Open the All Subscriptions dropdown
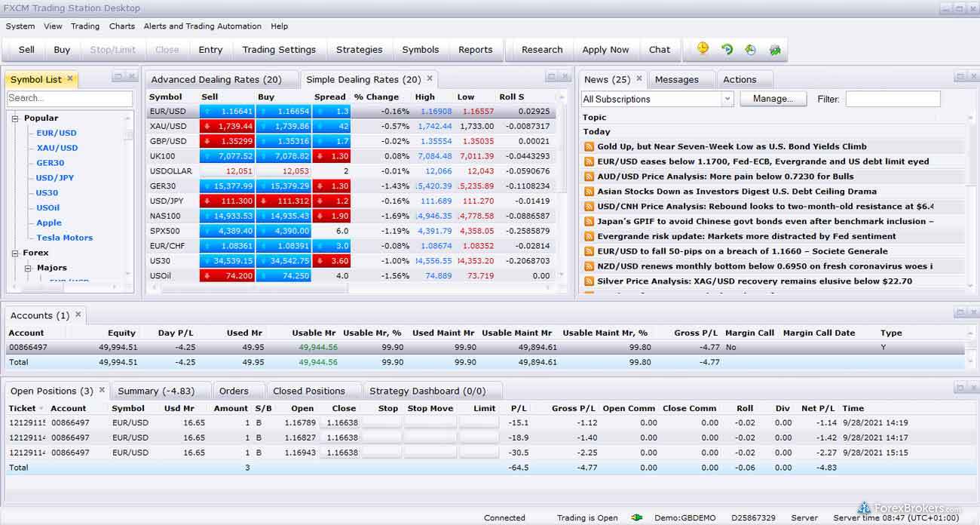This screenshot has width=980, height=525. pos(727,99)
